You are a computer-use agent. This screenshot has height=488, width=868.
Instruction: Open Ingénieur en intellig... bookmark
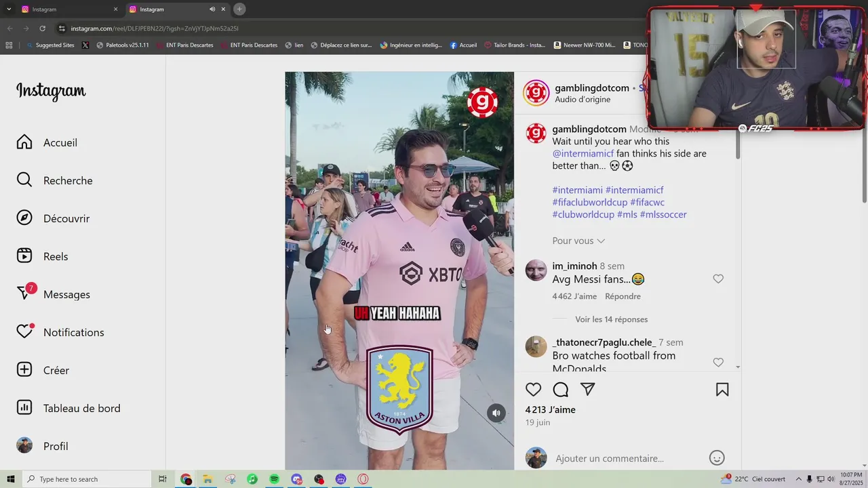point(411,45)
